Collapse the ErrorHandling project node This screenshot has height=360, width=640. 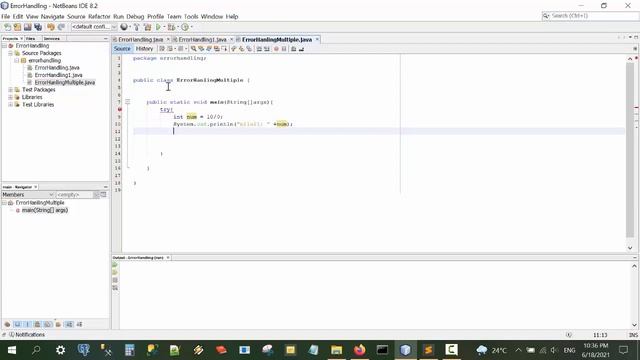coord(4,46)
